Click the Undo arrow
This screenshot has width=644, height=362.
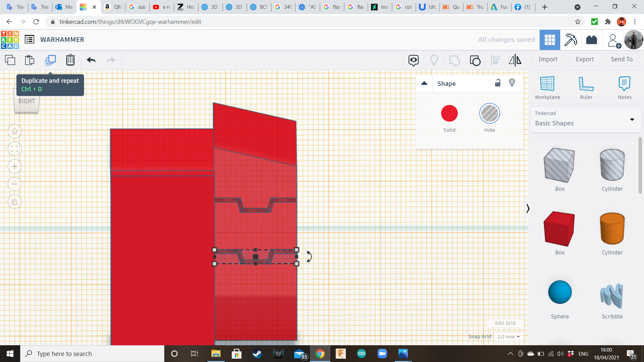click(91, 60)
